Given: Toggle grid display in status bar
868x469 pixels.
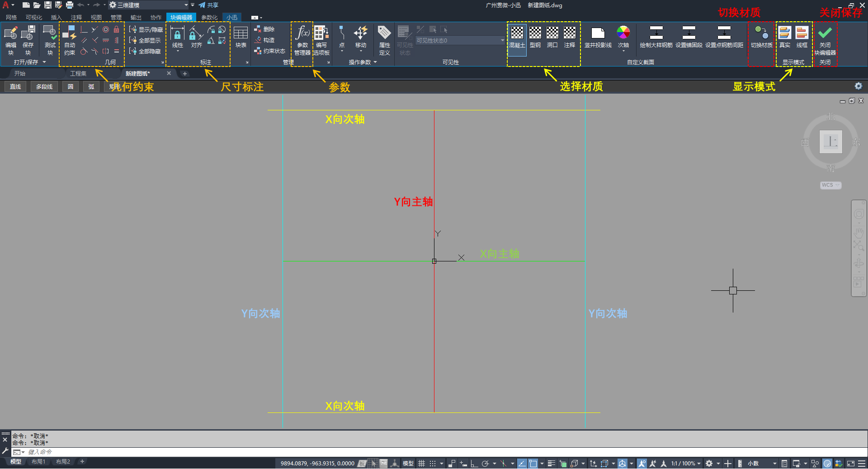Looking at the screenshot, I should click(422, 464).
